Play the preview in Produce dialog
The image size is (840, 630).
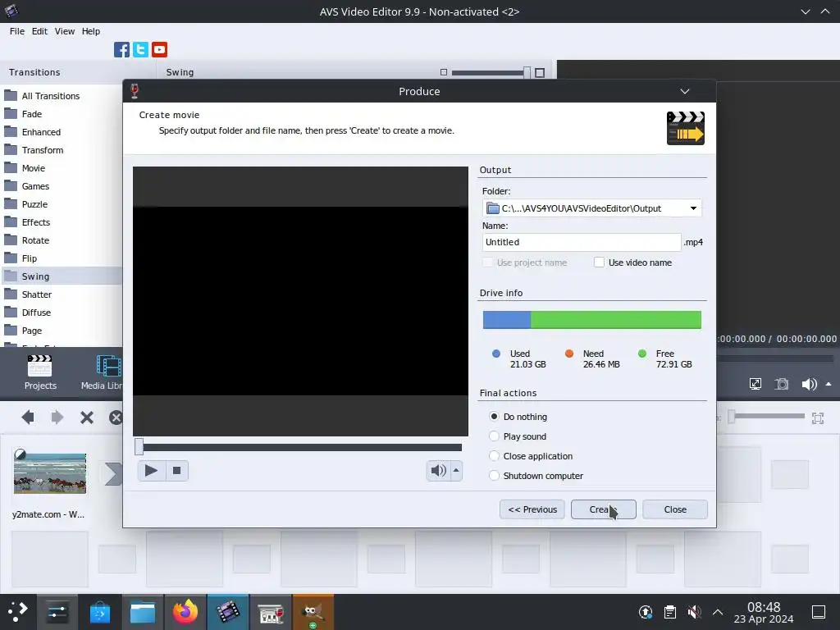pyautogui.click(x=151, y=471)
